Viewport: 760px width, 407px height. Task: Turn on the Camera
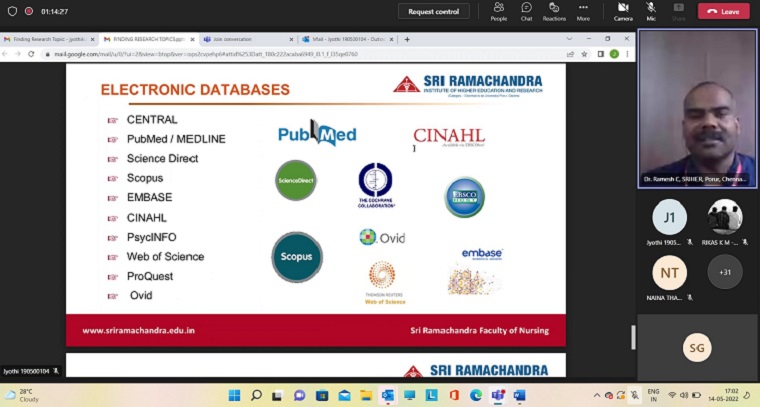tap(623, 11)
